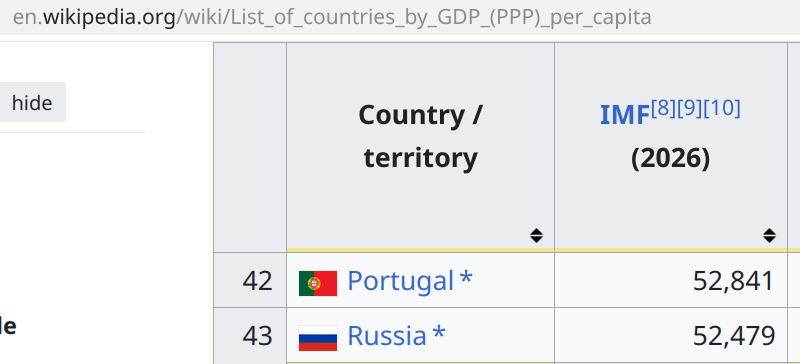Open the Russia article link
Screen dimensions: 800x364
(387, 335)
